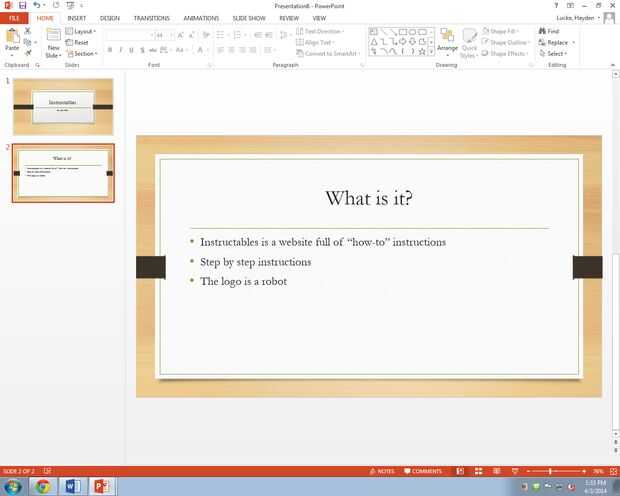Screen dimensions: 620x496
Task: Switch to the ANIMATIONS tab
Action: coord(201,18)
